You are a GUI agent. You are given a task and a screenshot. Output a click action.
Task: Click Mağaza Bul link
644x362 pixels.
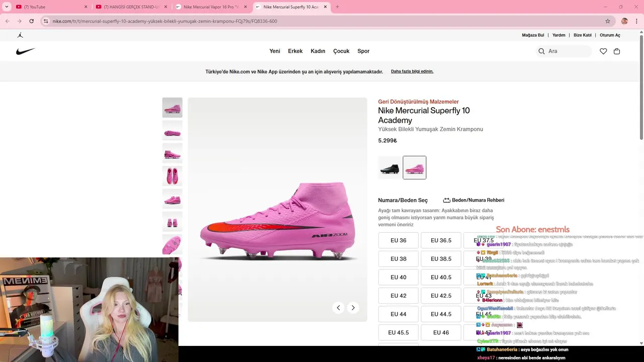pos(533,35)
